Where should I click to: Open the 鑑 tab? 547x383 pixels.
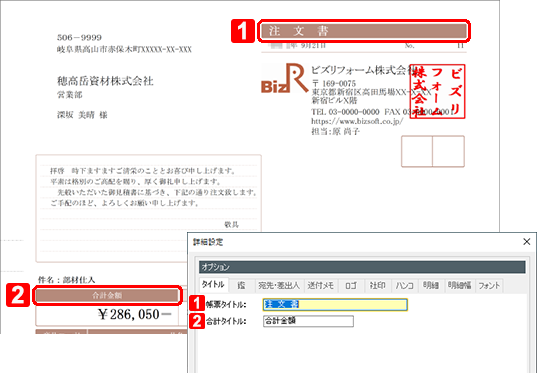coord(241,286)
